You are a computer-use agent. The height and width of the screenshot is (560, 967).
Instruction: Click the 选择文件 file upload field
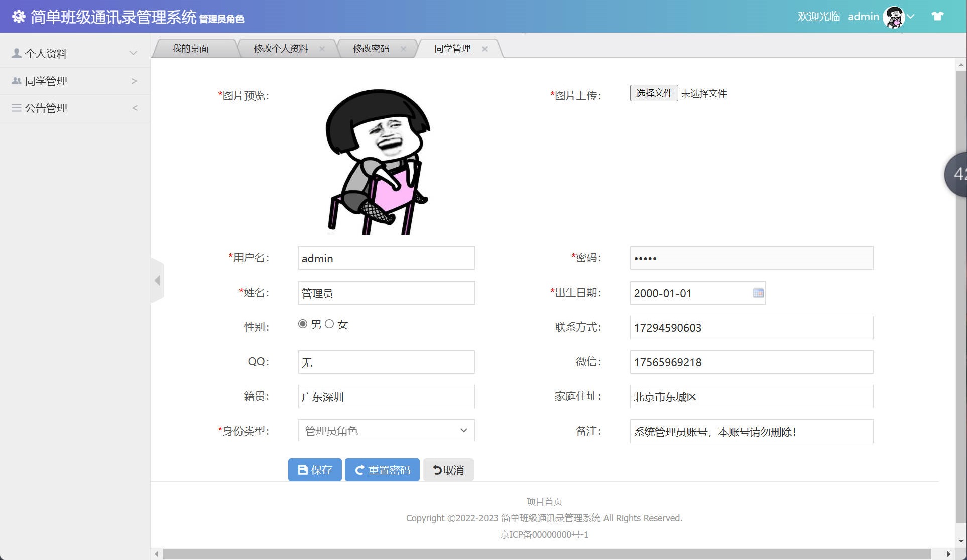point(653,93)
